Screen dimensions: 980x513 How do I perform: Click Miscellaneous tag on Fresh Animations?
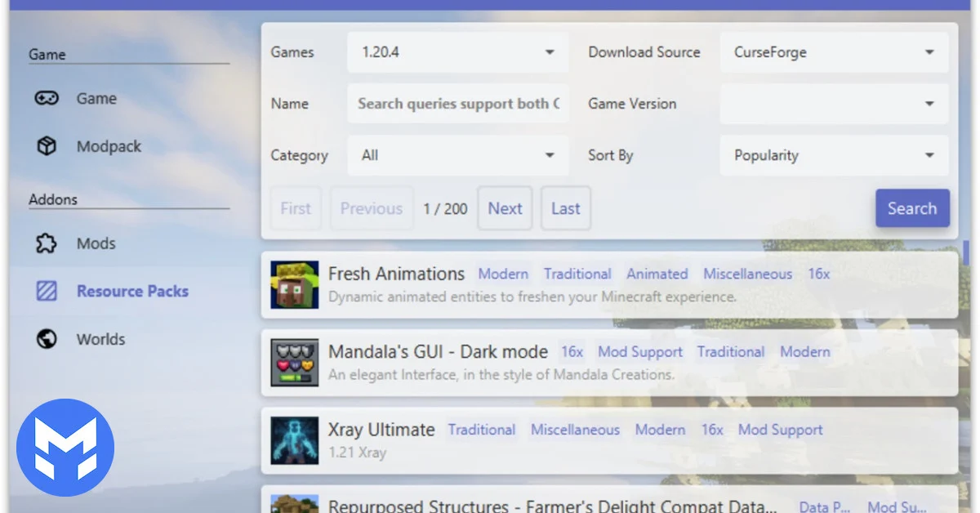(748, 274)
